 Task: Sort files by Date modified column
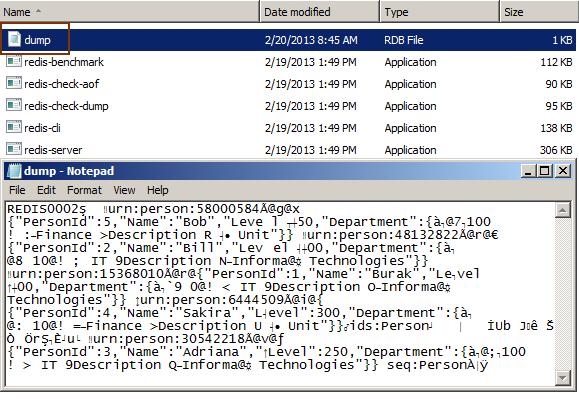point(320,12)
